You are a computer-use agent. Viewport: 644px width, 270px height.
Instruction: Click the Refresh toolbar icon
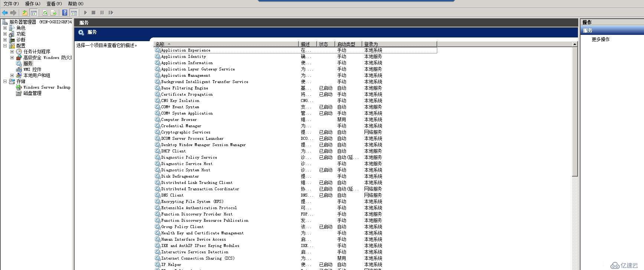pyautogui.click(x=45, y=13)
